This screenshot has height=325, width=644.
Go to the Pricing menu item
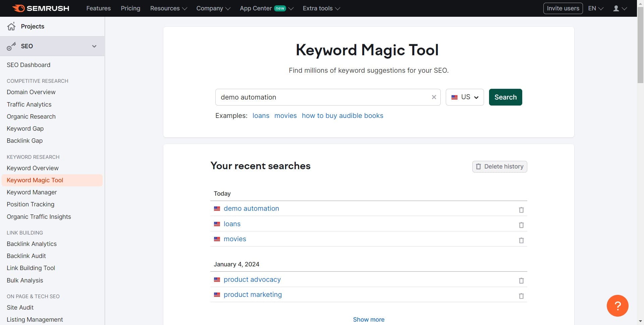[x=130, y=8]
